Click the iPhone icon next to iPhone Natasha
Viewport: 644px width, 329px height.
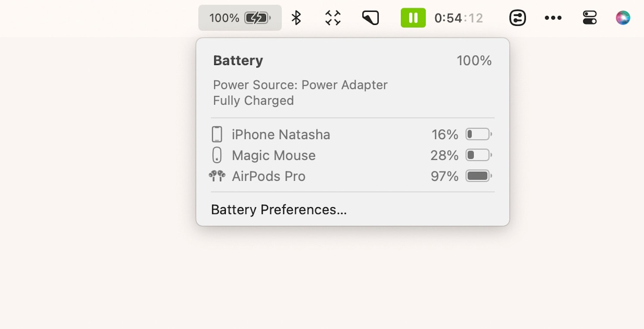pos(217,134)
